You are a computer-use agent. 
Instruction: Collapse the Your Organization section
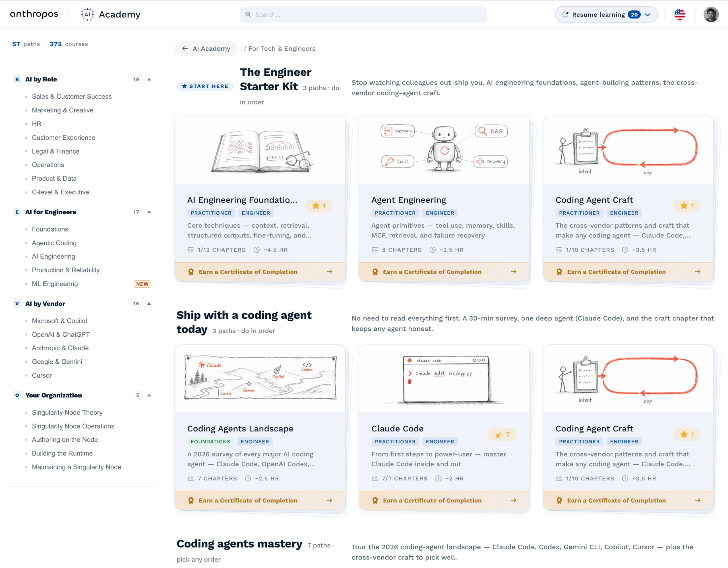[x=149, y=395]
